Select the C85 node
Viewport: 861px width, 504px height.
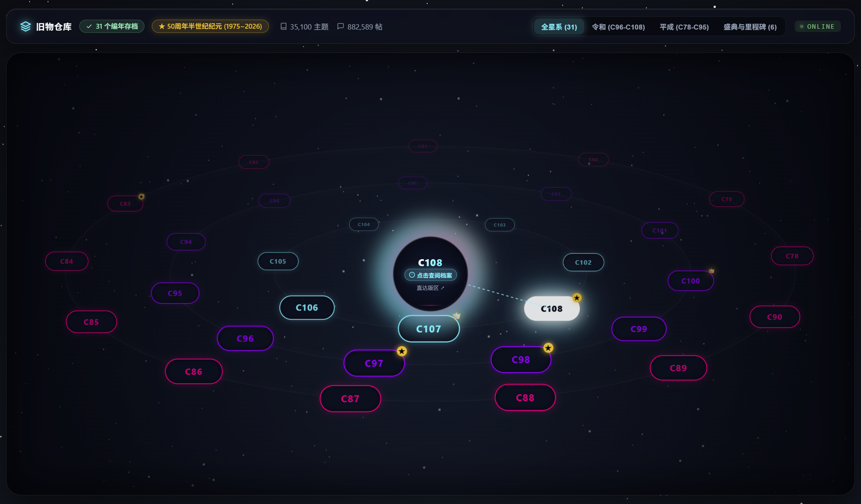coord(91,322)
